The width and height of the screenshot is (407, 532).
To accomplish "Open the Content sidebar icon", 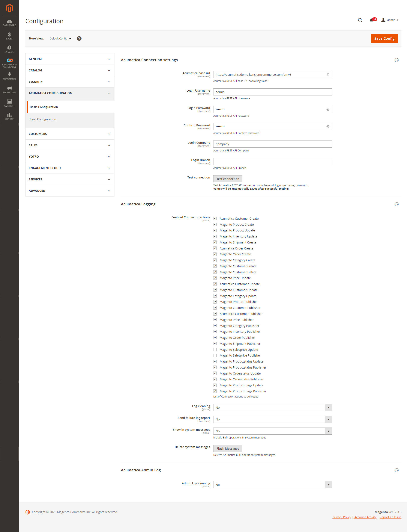I will click(x=9, y=103).
